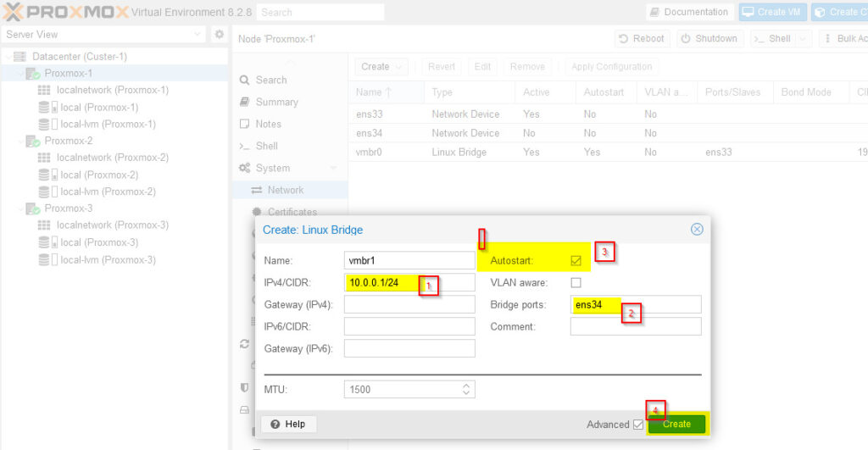Click localnetwork (Proxmox-1) grid icon
Viewport: 868px width, 450px height.
point(44,90)
